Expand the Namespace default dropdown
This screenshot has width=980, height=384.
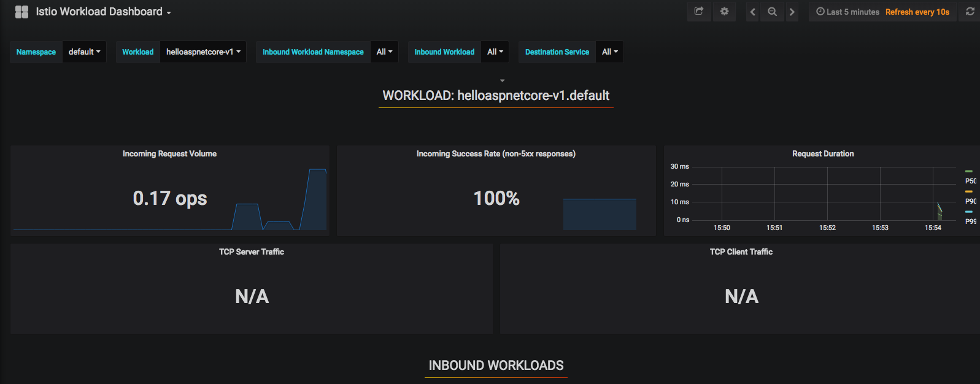point(84,52)
